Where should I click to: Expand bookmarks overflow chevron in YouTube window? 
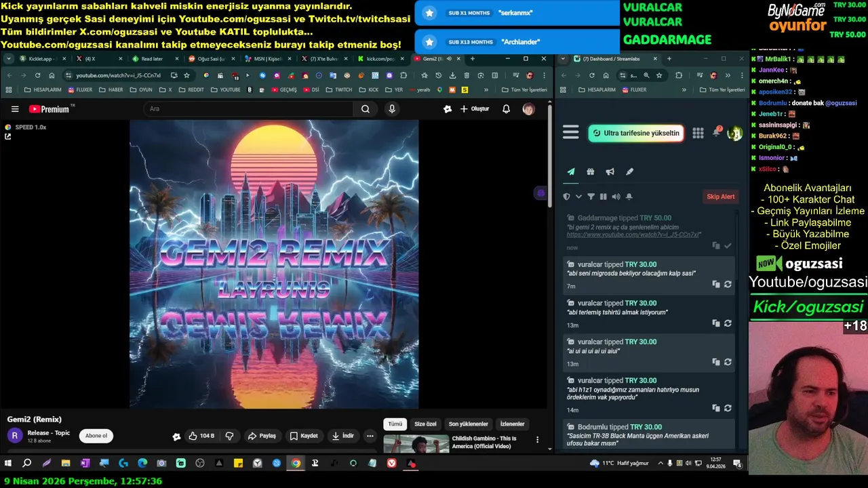(x=486, y=89)
